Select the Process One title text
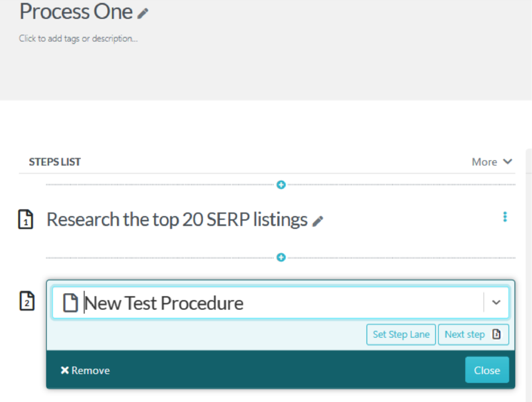The image size is (532, 402). (76, 12)
